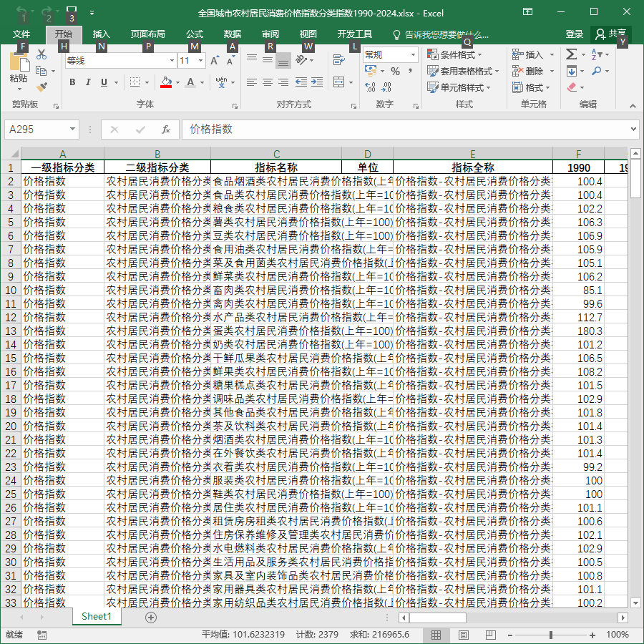Click the AutoSum sigma icon
644x644 pixels.
click(x=571, y=54)
